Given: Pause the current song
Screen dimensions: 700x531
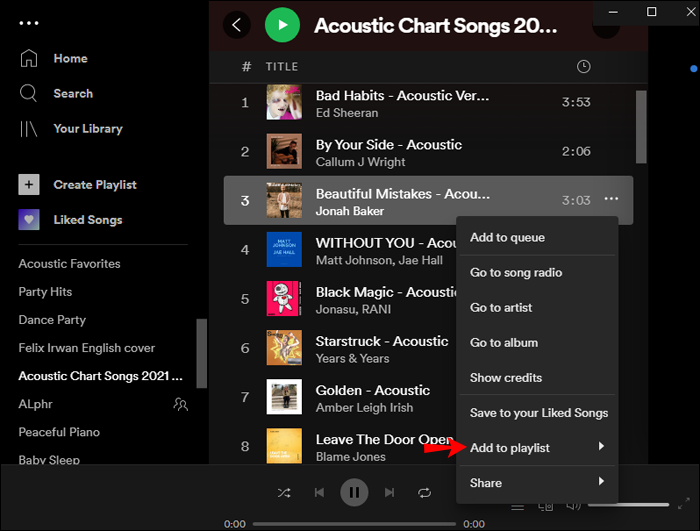Looking at the screenshot, I should click(354, 492).
